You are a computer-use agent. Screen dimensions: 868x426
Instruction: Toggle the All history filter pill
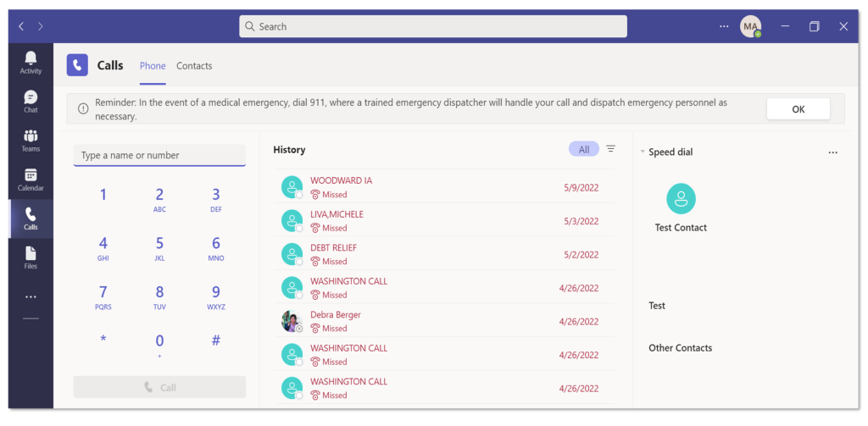(x=583, y=149)
